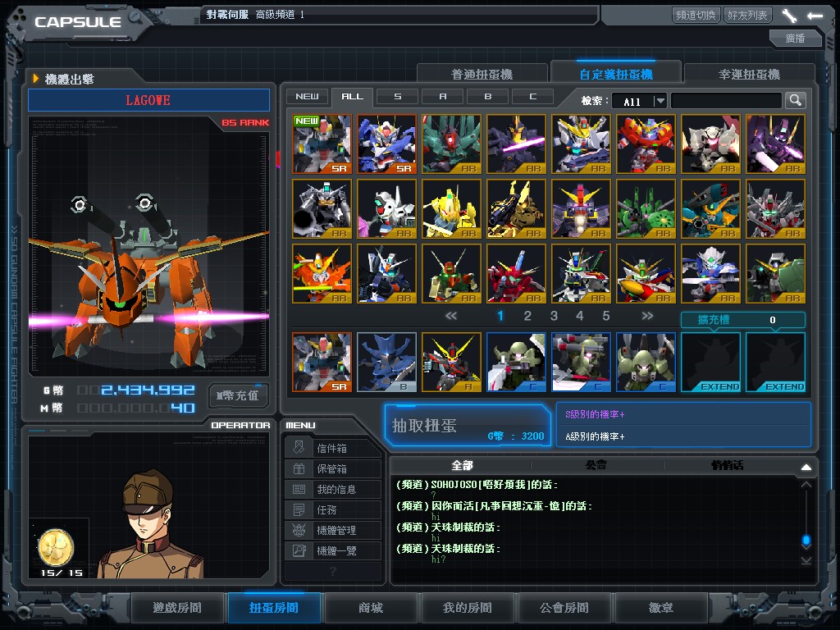Collapse chat panel with up triangle
Screen dimensions: 840x630
point(806,467)
